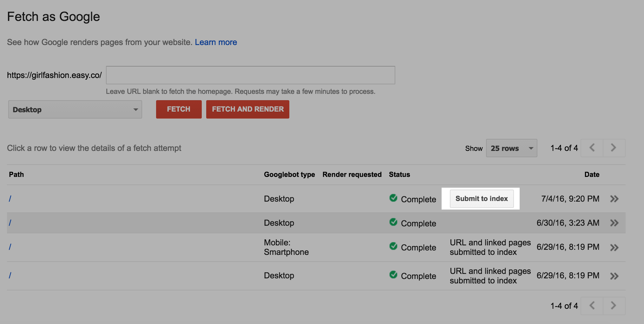Go to next page using top pager arrow

[x=614, y=148]
